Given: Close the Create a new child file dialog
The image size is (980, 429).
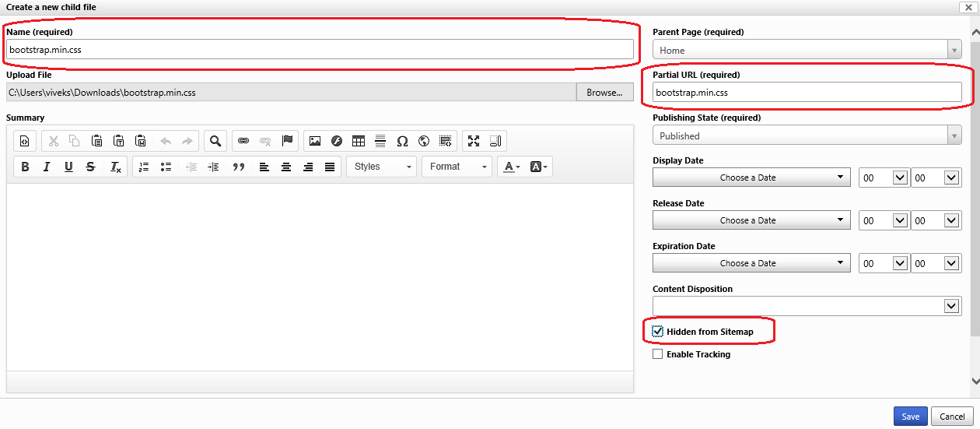Looking at the screenshot, I should (968, 7).
